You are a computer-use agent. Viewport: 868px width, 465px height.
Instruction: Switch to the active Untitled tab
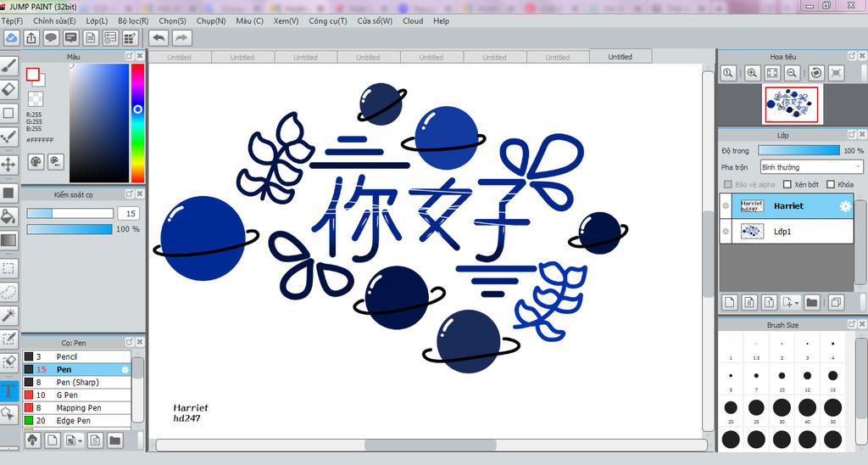620,57
